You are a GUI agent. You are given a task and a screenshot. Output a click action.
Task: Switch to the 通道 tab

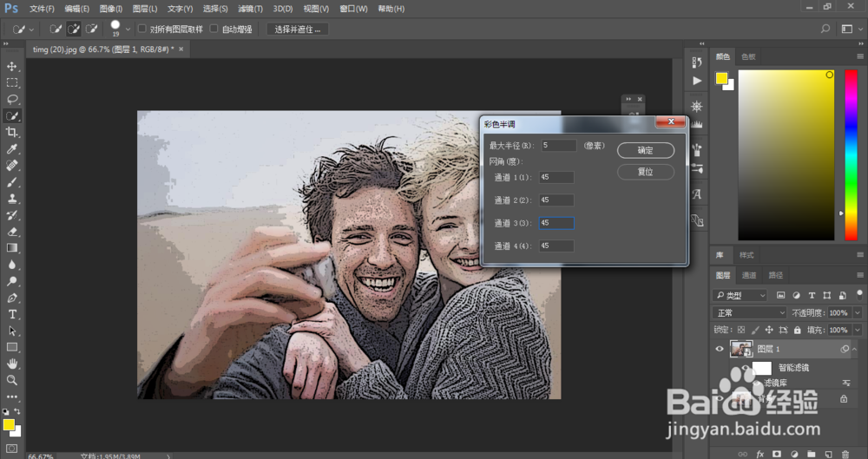(x=749, y=275)
